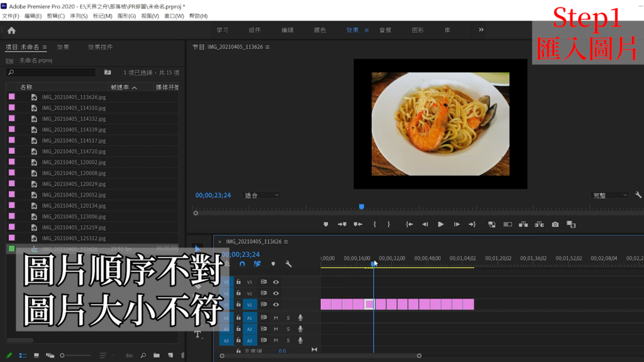Open Program monitor settings wrench

(638, 195)
